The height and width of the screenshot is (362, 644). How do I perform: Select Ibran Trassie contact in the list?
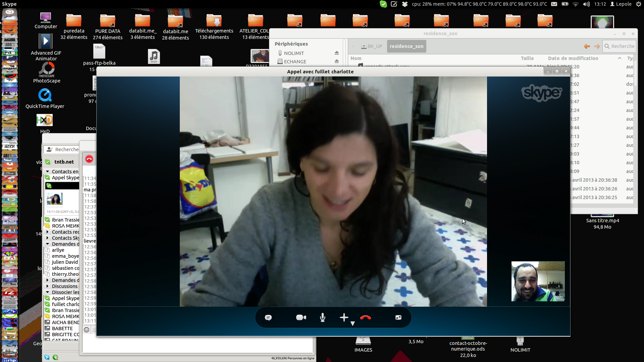[x=65, y=220]
